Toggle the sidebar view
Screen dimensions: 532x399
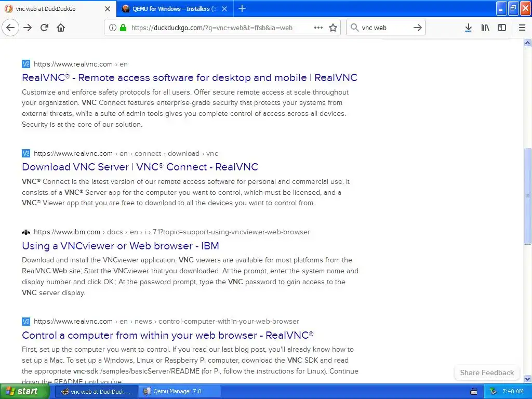pos(502,28)
